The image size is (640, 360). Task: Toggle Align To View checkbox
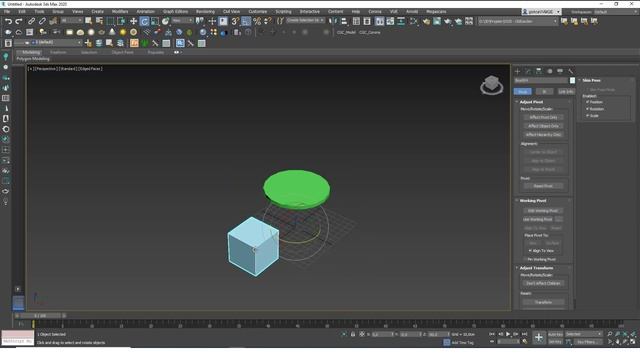[x=530, y=251]
